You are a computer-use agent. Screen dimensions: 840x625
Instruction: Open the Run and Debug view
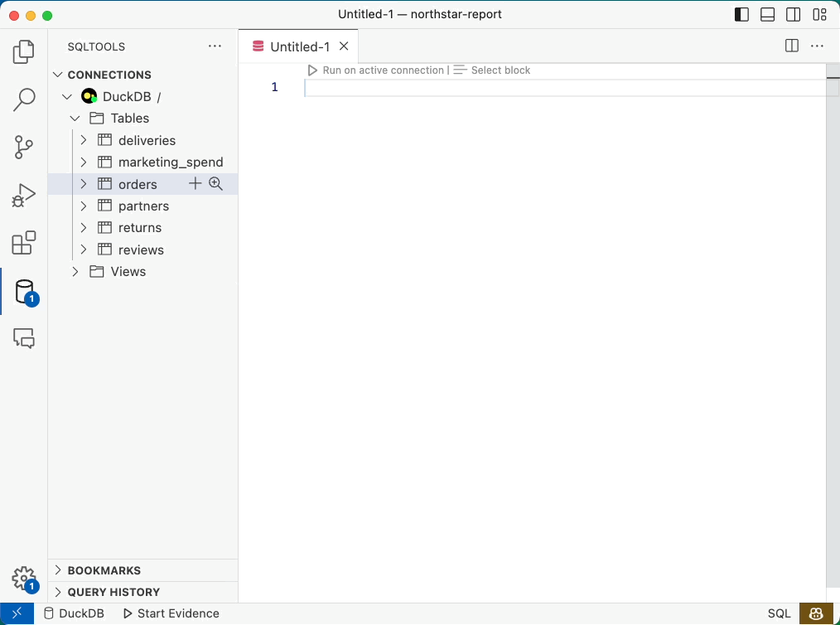[x=24, y=196]
